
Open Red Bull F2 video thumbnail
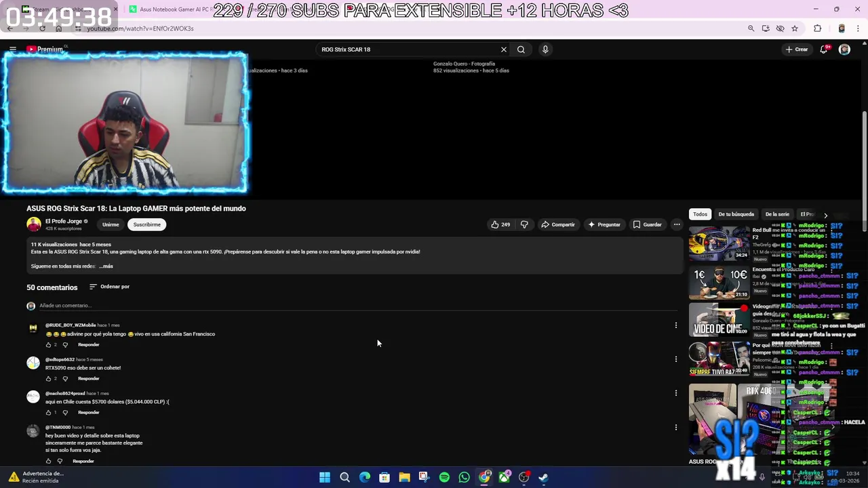[x=719, y=243]
